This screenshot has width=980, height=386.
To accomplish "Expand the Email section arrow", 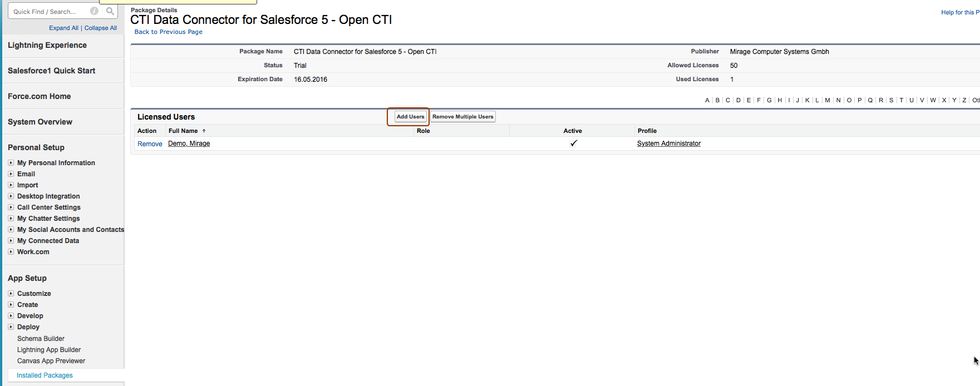I will (11, 174).
